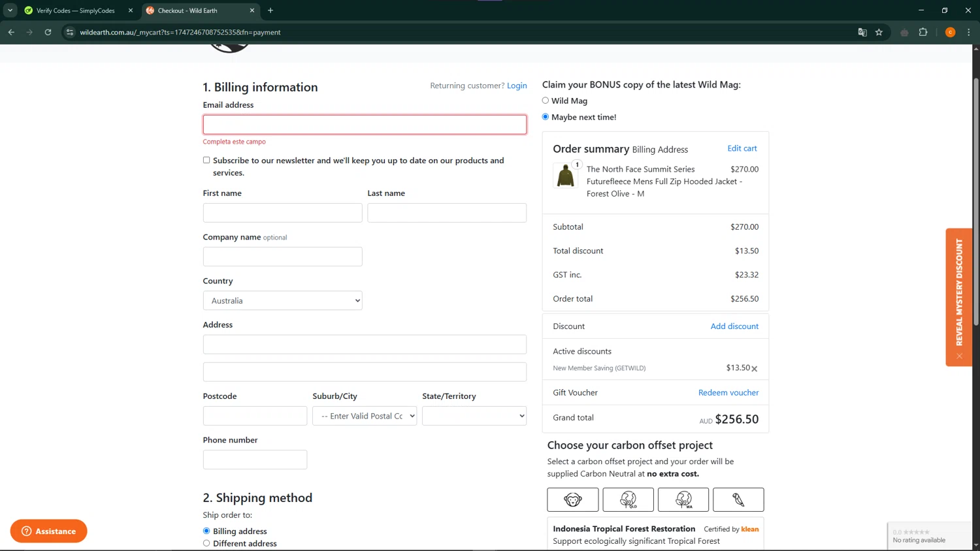The image size is (980, 551).
Task: Focus the First name field
Action: (x=282, y=212)
